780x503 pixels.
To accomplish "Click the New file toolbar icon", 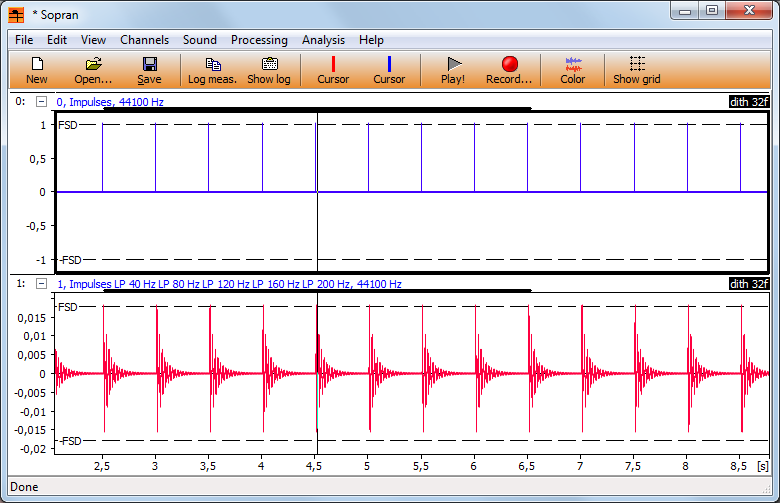I will [x=37, y=69].
